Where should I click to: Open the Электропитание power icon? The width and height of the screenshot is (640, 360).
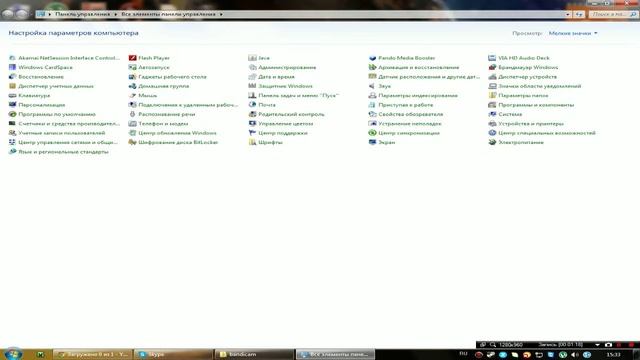click(x=492, y=142)
